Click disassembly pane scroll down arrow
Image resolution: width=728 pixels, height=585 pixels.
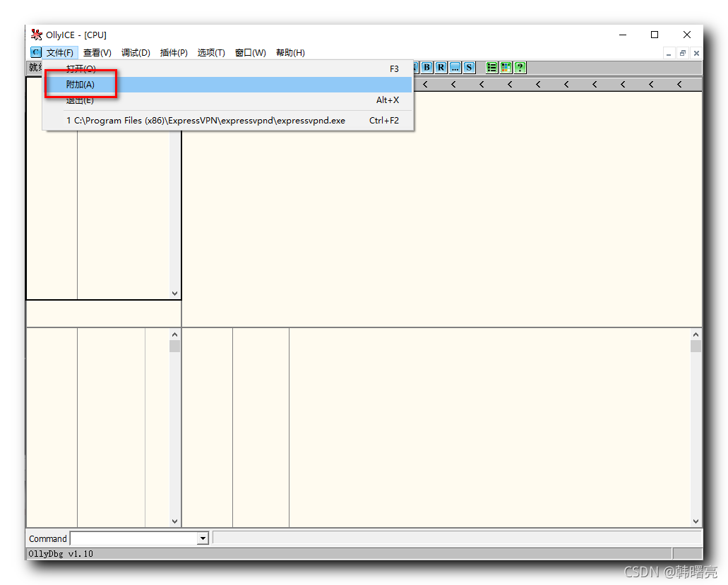[x=174, y=293]
